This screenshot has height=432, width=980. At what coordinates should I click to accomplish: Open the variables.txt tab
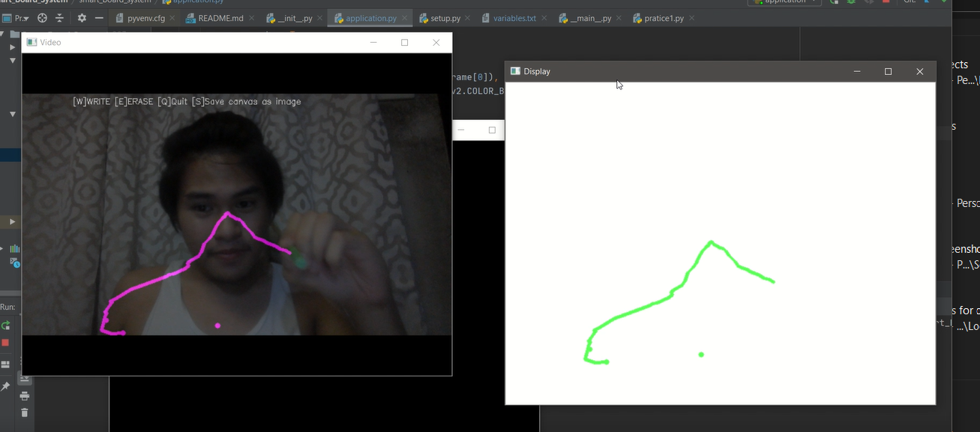coord(514,18)
